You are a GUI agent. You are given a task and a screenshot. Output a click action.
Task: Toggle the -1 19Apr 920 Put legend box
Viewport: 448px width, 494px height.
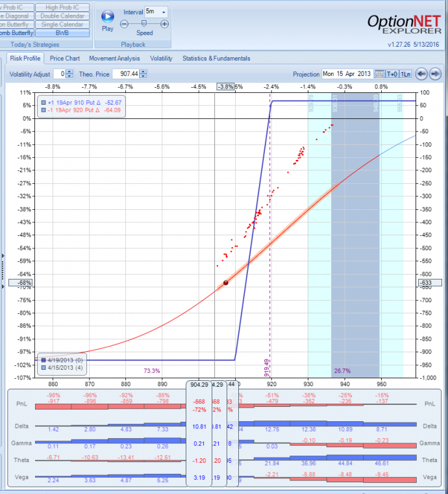pos(44,110)
